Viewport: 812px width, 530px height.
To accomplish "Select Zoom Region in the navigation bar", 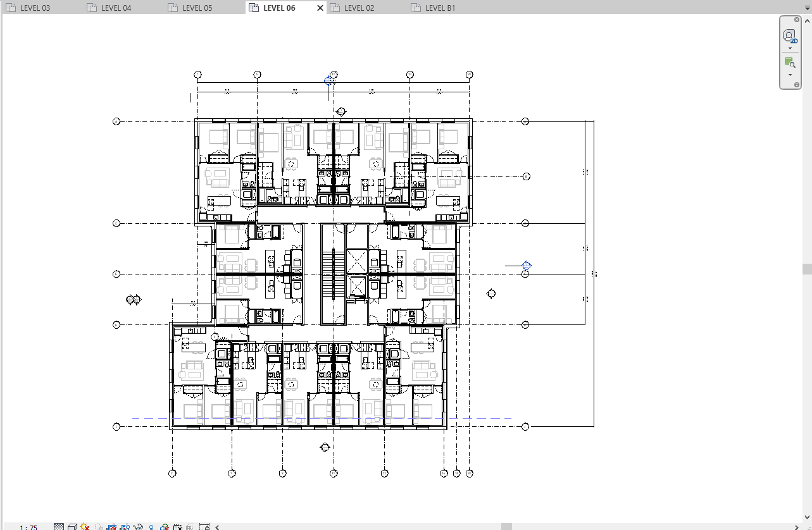I will coord(790,62).
